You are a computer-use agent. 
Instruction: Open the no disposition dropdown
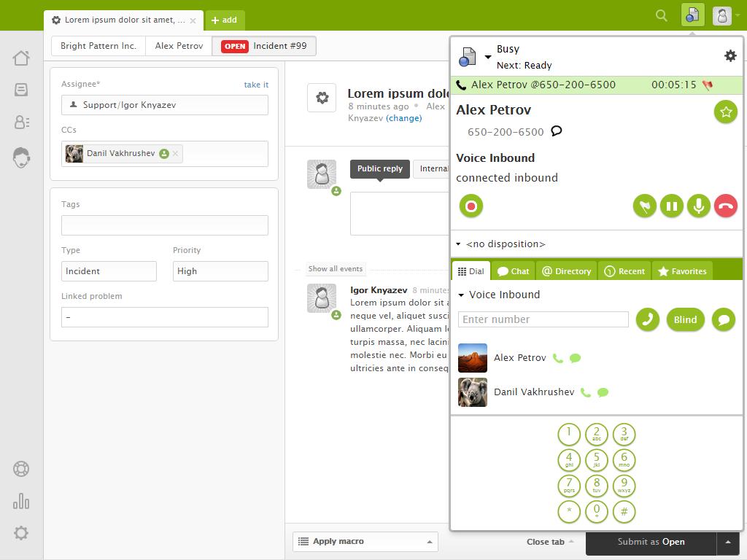(500, 244)
